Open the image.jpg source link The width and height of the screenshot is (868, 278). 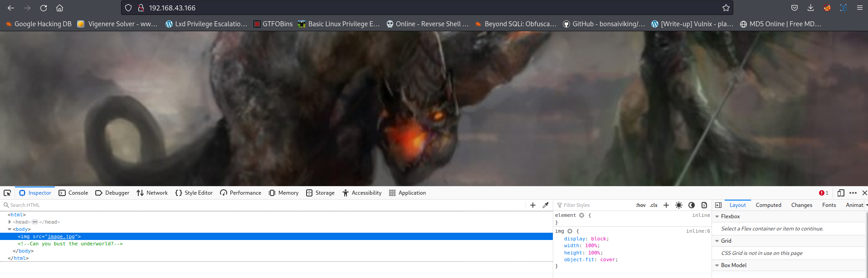click(61, 236)
